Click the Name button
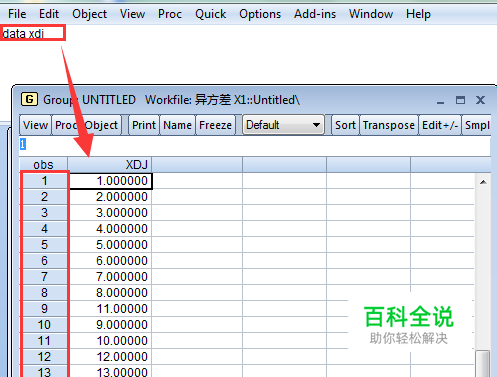The height and width of the screenshot is (377, 497). (177, 125)
